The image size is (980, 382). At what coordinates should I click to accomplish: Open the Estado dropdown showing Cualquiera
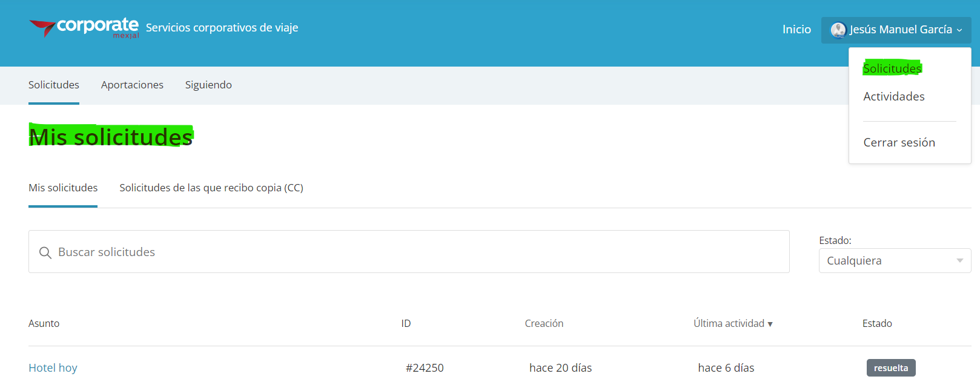(894, 261)
